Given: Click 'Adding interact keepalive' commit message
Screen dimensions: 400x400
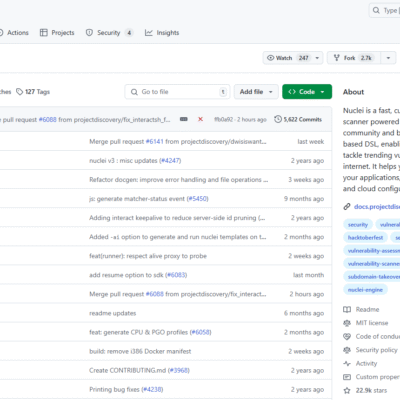Looking at the screenshot, I should (177, 218).
